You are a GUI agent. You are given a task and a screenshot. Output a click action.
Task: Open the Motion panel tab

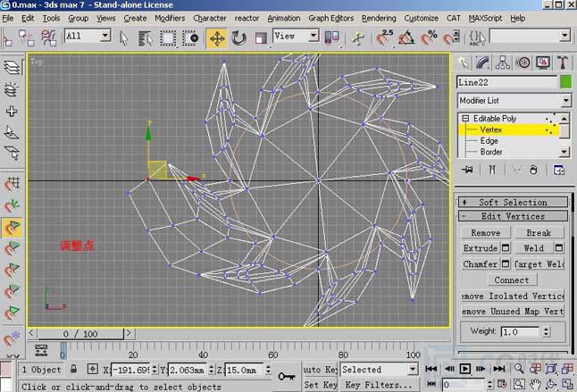[523, 63]
